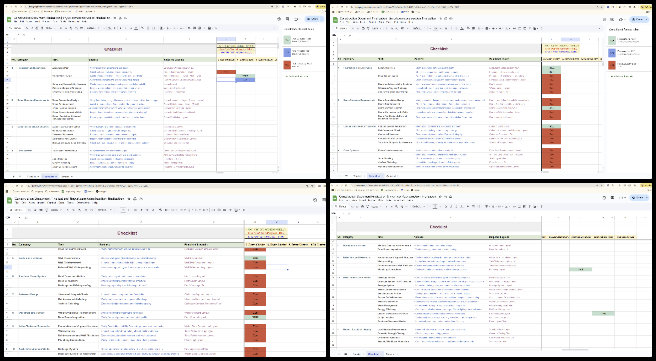The width and height of the screenshot is (656, 361).
Task: Select red swatch in top-right screenshot side panel
Action: point(612,65)
